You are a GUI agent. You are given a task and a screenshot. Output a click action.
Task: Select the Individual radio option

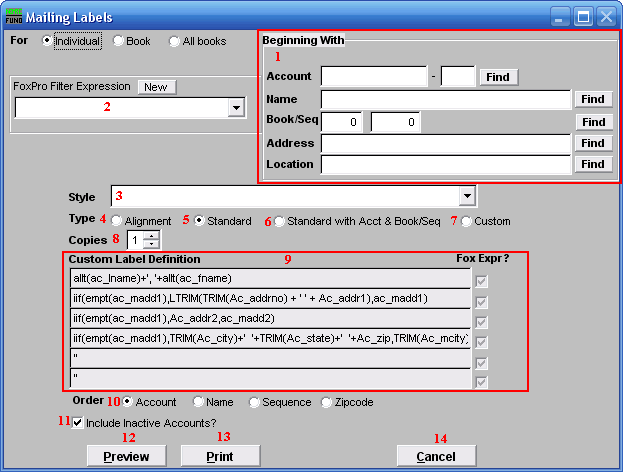tap(47, 42)
